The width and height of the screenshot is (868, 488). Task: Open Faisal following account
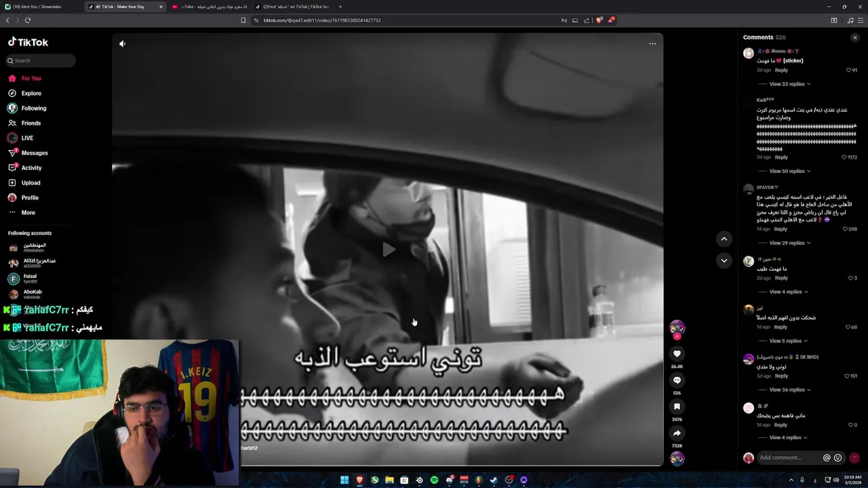pyautogui.click(x=24, y=279)
